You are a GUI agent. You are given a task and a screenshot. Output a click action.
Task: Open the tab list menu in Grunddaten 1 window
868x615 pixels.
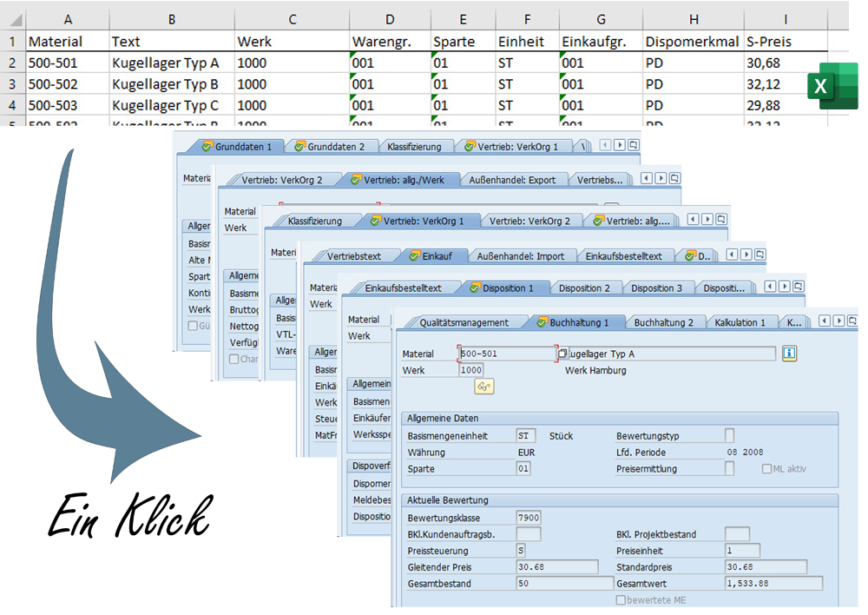(x=634, y=145)
